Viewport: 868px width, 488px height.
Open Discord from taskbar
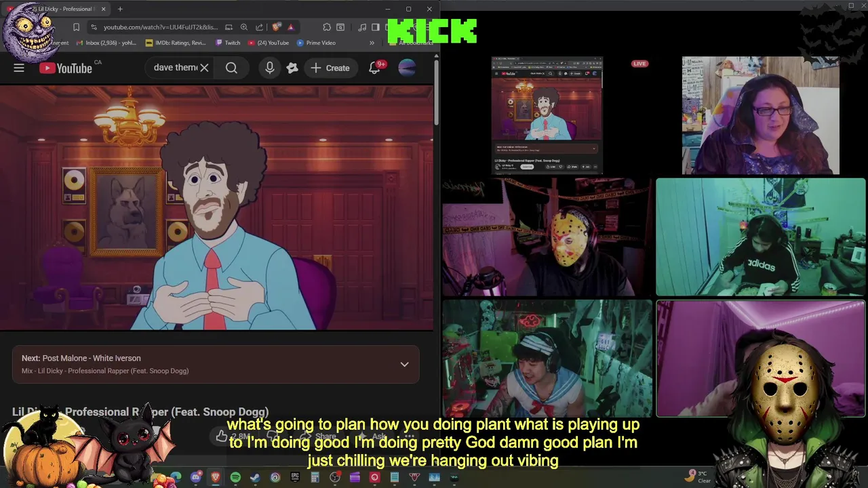196,477
